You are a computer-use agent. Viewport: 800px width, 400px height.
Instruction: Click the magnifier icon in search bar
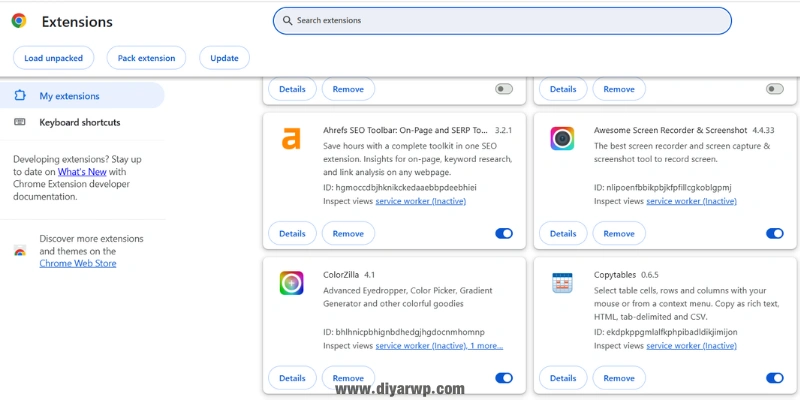click(287, 20)
